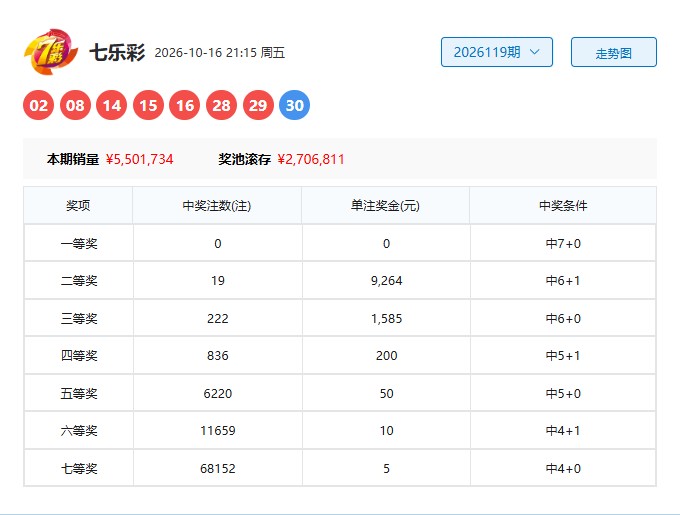Click the 单注奖金(元) column header
The height and width of the screenshot is (515, 680).
tap(386, 205)
